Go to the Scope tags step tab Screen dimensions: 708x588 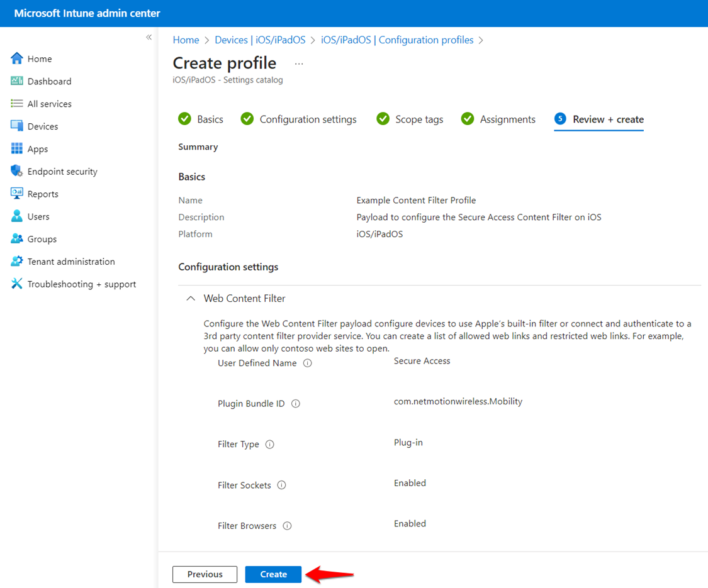point(410,119)
